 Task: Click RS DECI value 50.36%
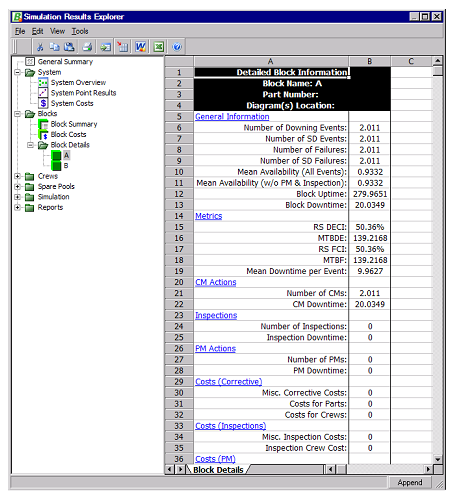point(370,227)
